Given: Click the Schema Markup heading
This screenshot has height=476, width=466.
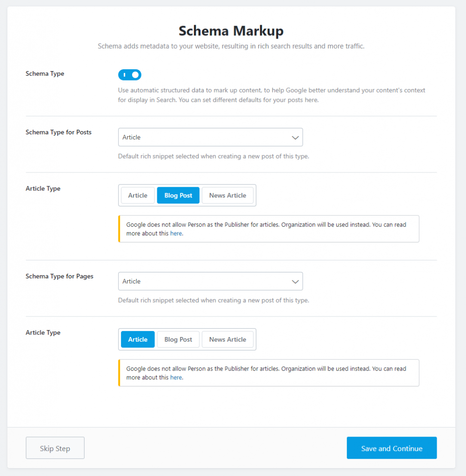Looking at the screenshot, I should coord(231,31).
